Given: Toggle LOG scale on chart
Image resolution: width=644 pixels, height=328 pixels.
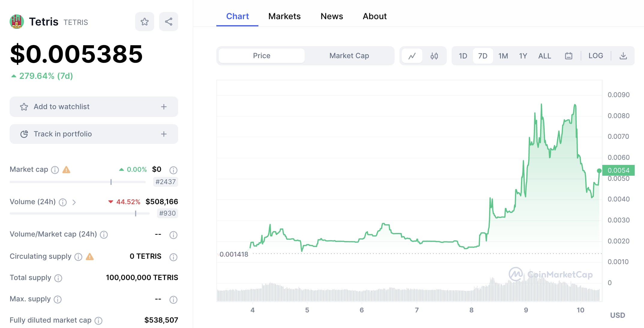Looking at the screenshot, I should point(595,56).
